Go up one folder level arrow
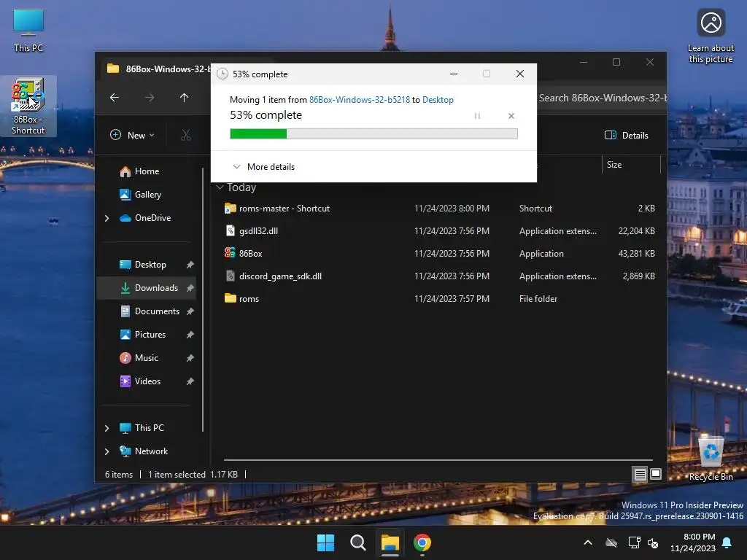This screenshot has width=747, height=560. (185, 98)
